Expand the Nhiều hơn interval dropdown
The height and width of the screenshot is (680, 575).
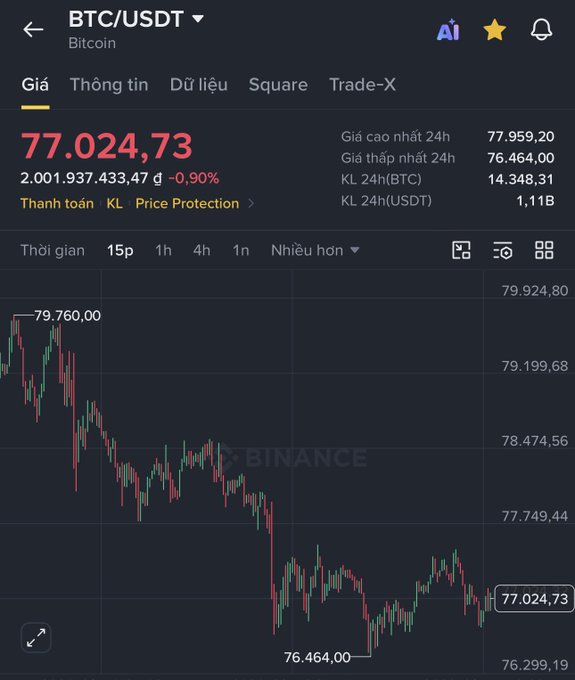pyautogui.click(x=315, y=250)
